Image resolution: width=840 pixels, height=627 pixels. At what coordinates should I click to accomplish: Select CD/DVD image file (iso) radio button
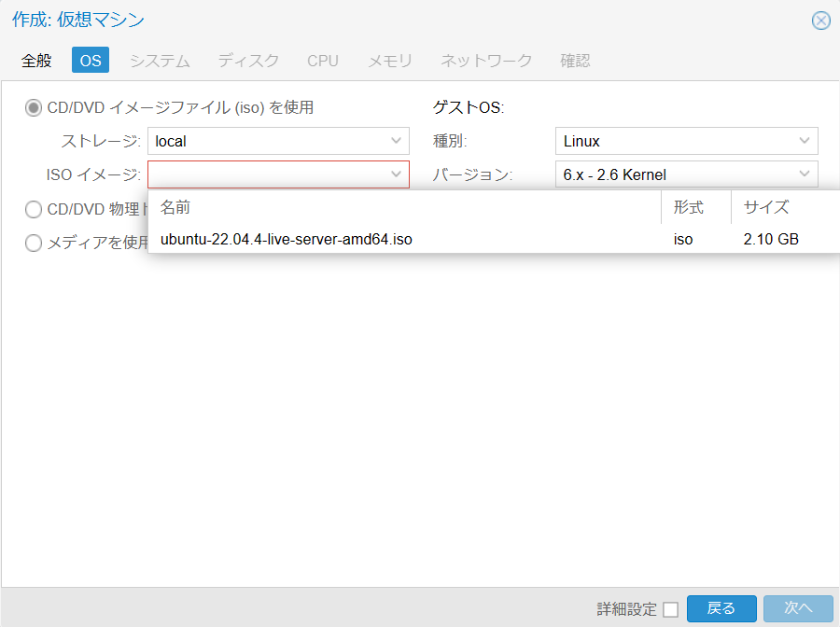pos(34,107)
